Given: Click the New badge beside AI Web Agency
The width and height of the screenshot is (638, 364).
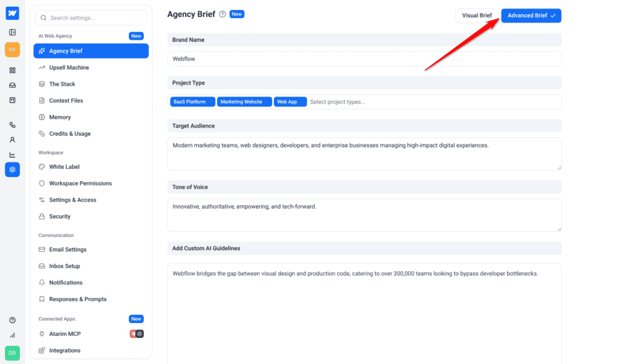Looking at the screenshot, I should [x=136, y=36].
